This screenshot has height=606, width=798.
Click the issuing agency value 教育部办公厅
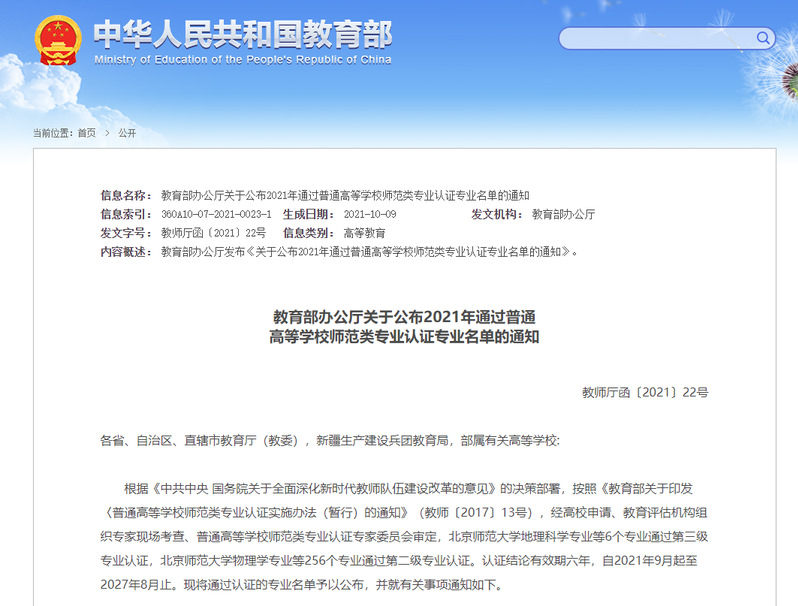[x=563, y=215]
